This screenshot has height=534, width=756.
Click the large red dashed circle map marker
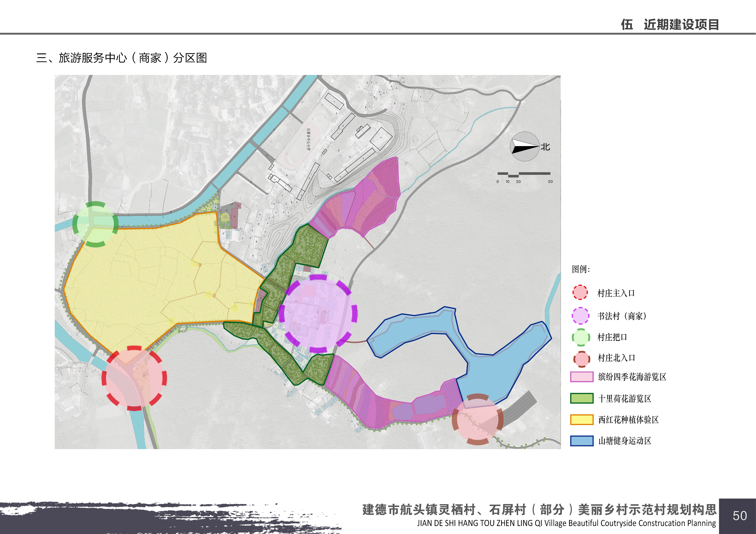click(x=134, y=378)
